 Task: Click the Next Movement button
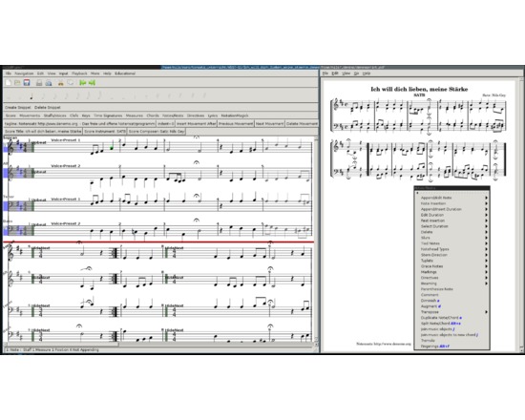pos(269,123)
